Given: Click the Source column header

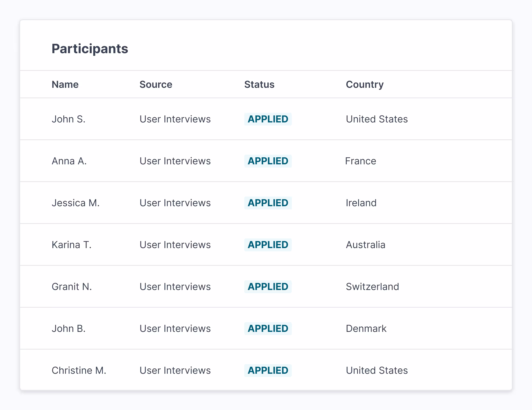Looking at the screenshot, I should coord(156,84).
